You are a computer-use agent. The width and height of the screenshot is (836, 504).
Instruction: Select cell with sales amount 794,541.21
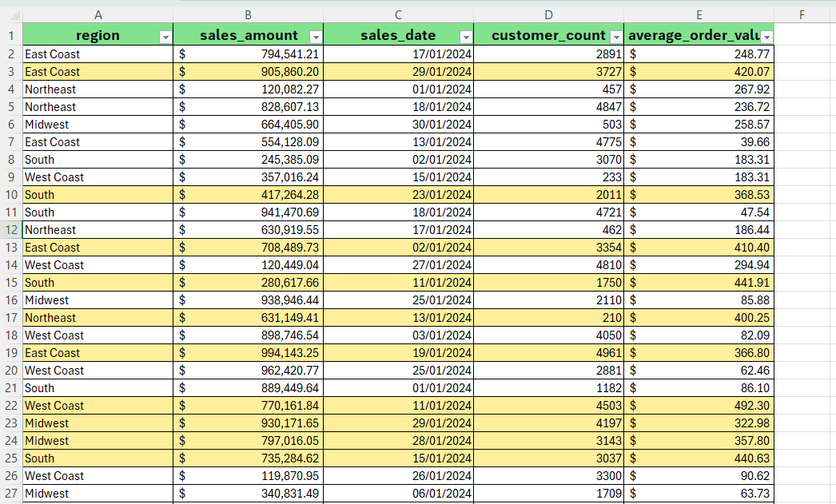coord(249,54)
